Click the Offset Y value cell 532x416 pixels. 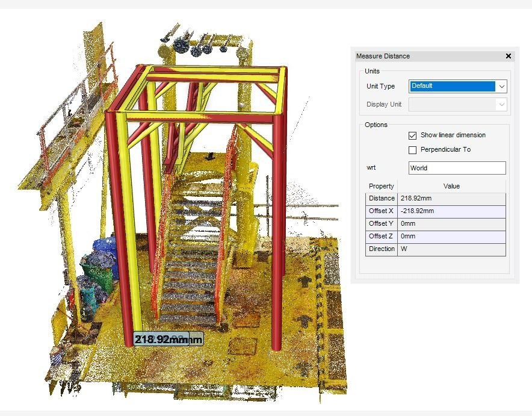tap(451, 224)
